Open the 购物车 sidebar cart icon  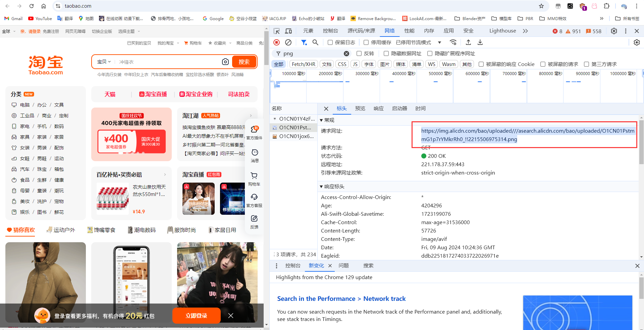[254, 179]
